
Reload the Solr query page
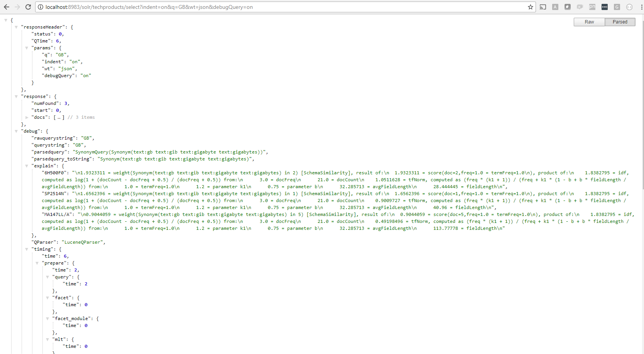(x=28, y=7)
